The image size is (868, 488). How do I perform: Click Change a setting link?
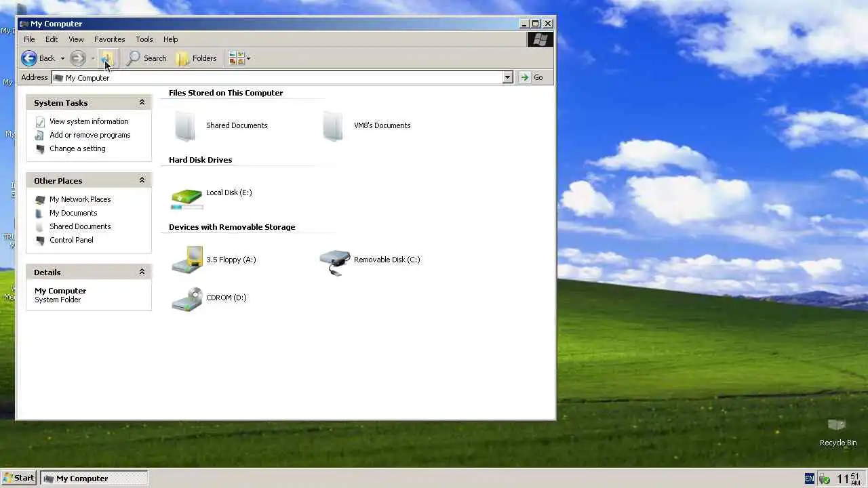pyautogui.click(x=77, y=148)
